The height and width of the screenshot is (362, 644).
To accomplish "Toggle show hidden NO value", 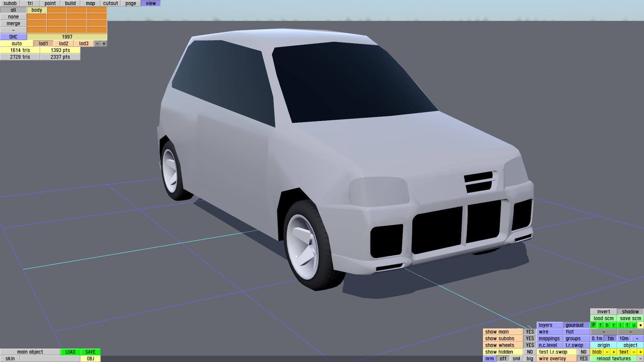I will (x=530, y=352).
